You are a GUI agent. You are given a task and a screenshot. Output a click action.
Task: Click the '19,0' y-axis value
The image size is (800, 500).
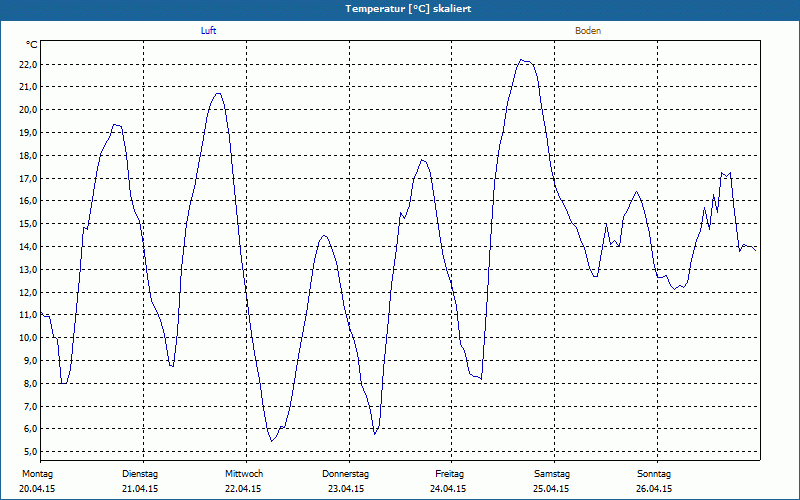click(x=28, y=133)
